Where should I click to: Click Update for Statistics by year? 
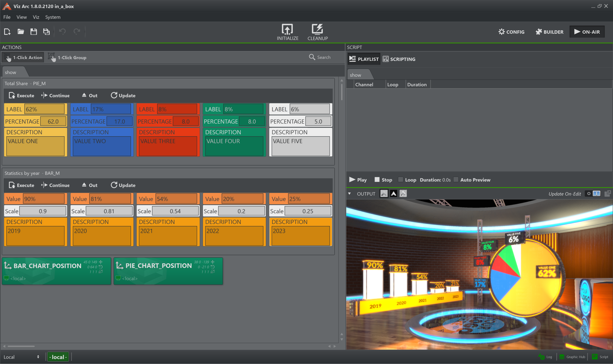pyautogui.click(x=123, y=185)
